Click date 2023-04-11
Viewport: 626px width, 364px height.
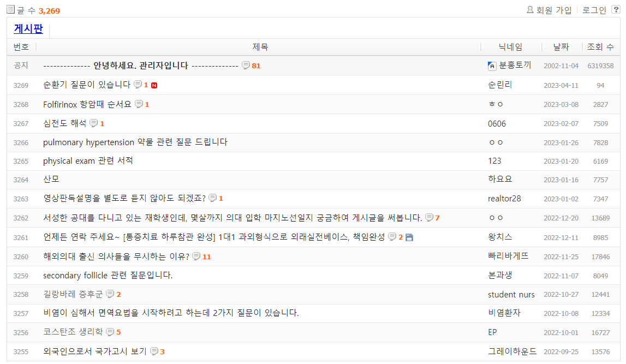561,86
